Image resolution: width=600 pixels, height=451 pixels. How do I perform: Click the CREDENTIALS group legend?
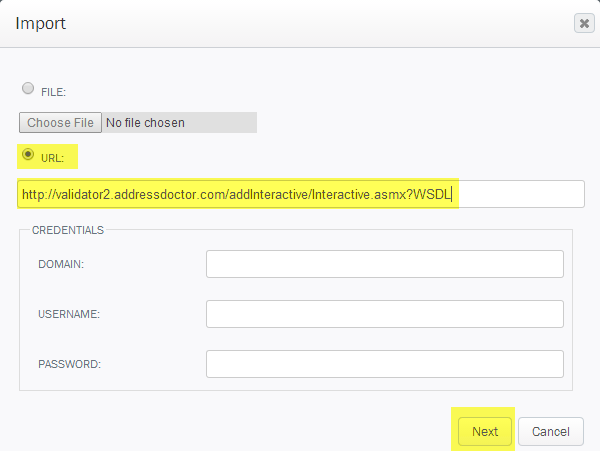pyautogui.click(x=68, y=230)
